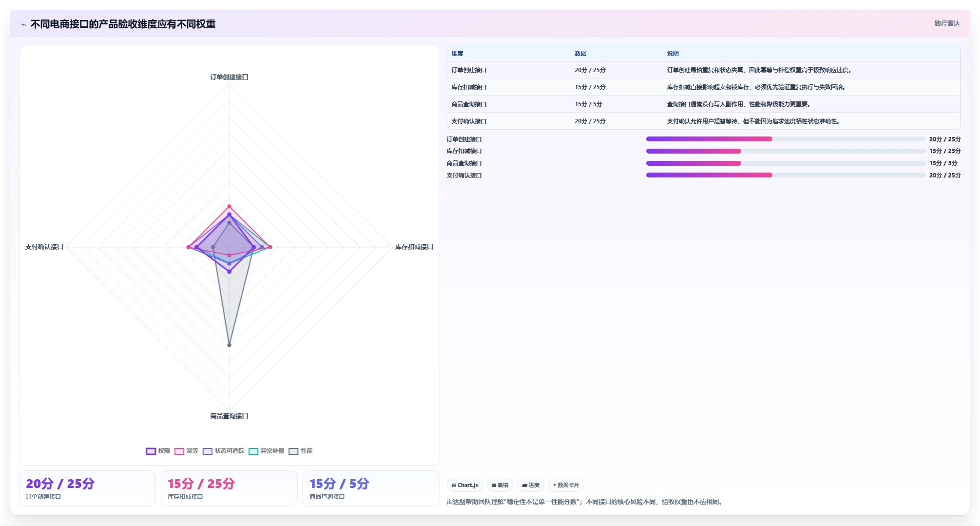Image resolution: width=980 pixels, height=526 pixels.
Task: Click table cell 商品查询接口 in third row
Action: (469, 104)
